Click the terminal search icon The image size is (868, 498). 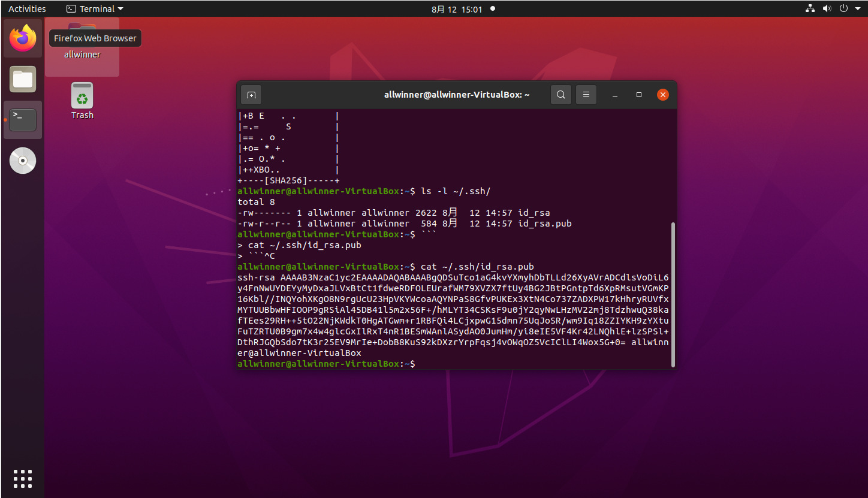560,95
